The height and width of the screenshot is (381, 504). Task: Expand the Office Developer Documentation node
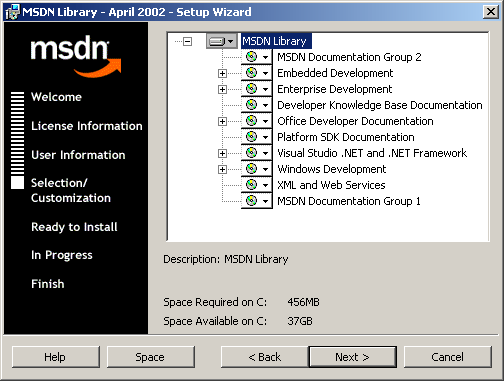[x=222, y=121]
